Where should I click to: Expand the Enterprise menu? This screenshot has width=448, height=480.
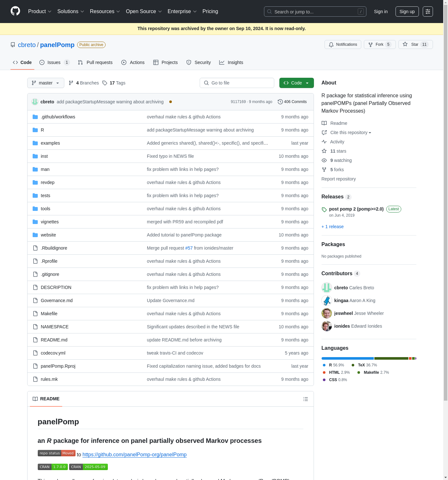click(182, 12)
